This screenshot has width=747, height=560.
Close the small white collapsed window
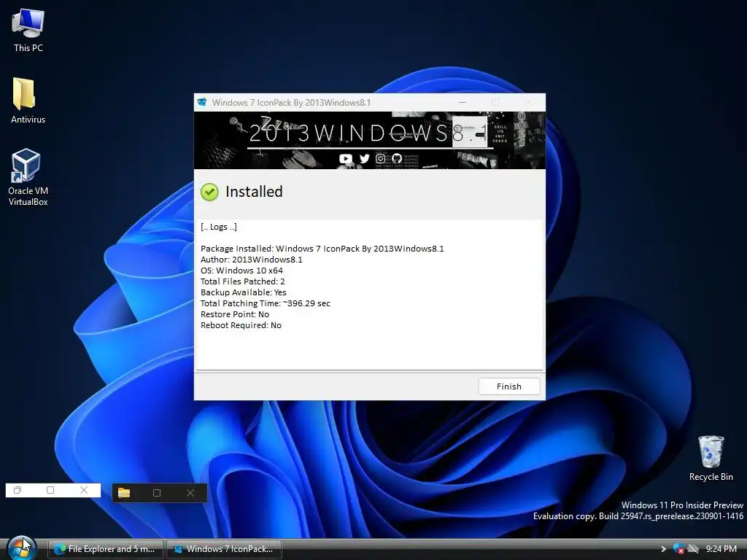click(x=84, y=490)
